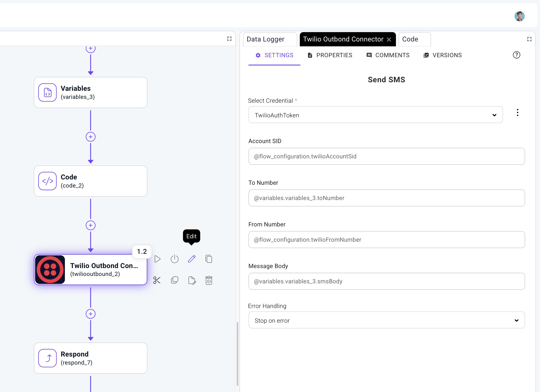This screenshot has height=392, width=540.
Task: Select the Respond (respond_7) node
Action: coord(90,358)
